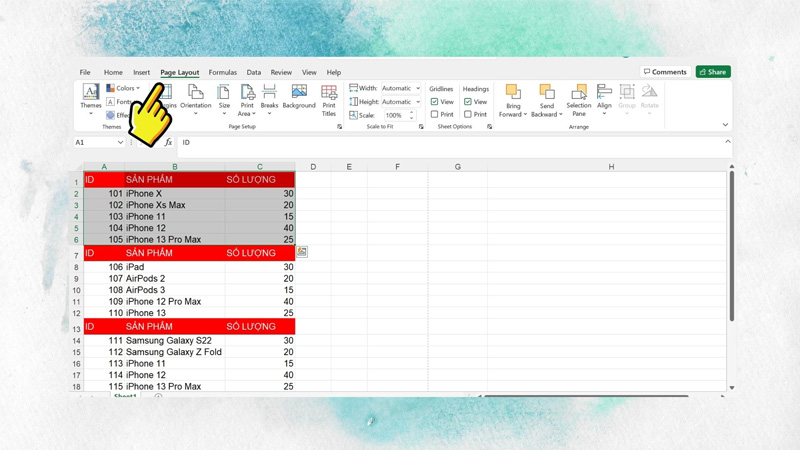Switch to the View tab
The image size is (800, 450).
309,72
